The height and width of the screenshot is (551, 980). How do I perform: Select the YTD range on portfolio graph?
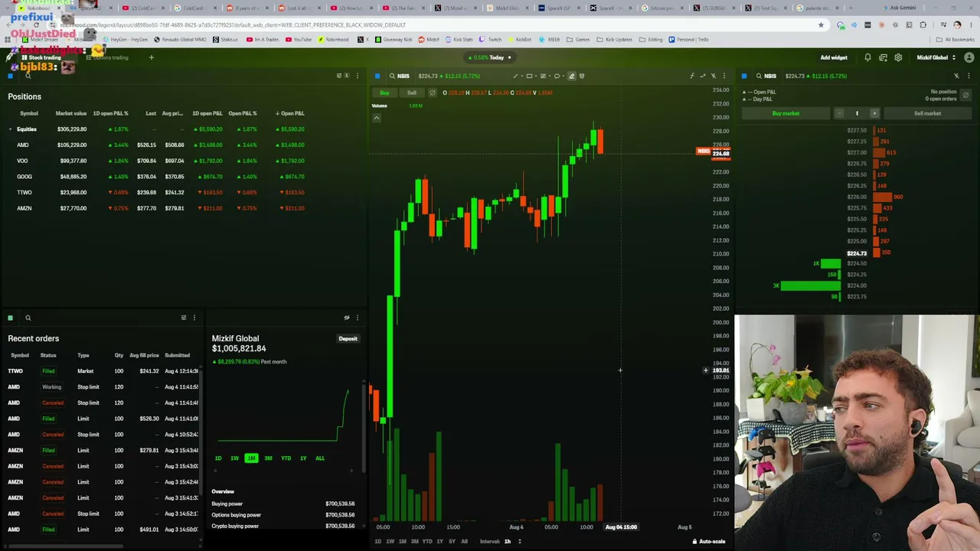point(286,458)
